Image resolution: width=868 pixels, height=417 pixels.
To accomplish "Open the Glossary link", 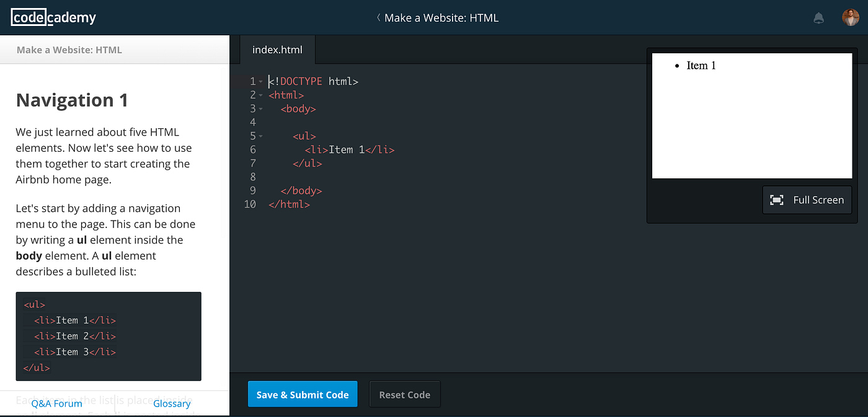I will pyautogui.click(x=172, y=403).
